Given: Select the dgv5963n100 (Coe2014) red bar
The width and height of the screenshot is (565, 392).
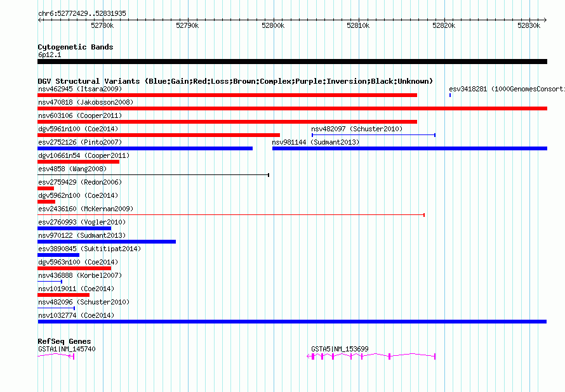Looking at the screenshot, I should click(x=74, y=268).
